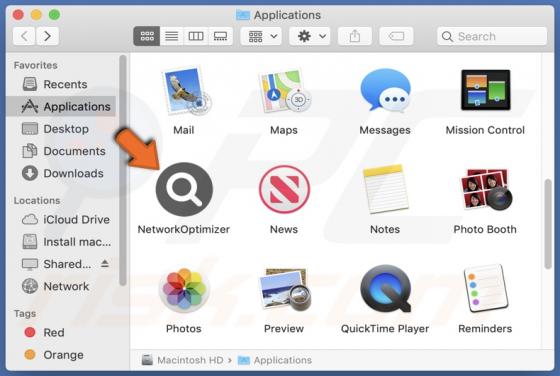This screenshot has height=376, width=560.
Task: Open the Photos app icon
Action: [184, 289]
